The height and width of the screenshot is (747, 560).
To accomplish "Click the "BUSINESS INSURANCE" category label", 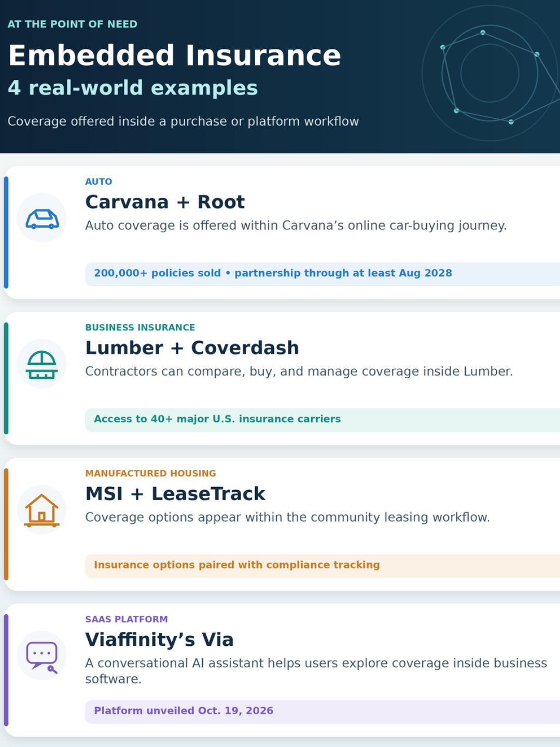I will pos(140,327).
